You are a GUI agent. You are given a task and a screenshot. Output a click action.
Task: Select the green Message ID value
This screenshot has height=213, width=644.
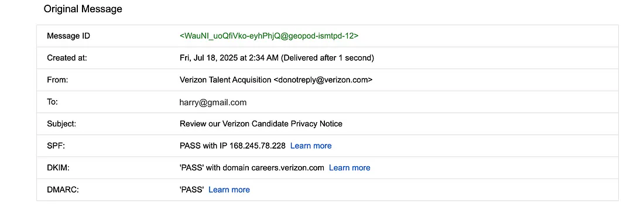(269, 36)
